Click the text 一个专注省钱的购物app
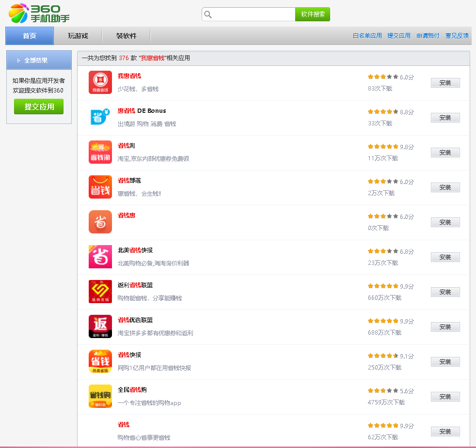476x448 pixels. (x=149, y=403)
